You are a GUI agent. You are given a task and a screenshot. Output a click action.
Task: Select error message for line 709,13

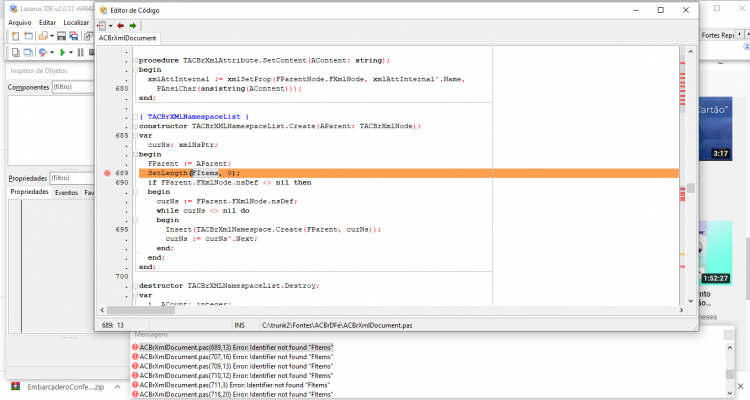(236, 366)
